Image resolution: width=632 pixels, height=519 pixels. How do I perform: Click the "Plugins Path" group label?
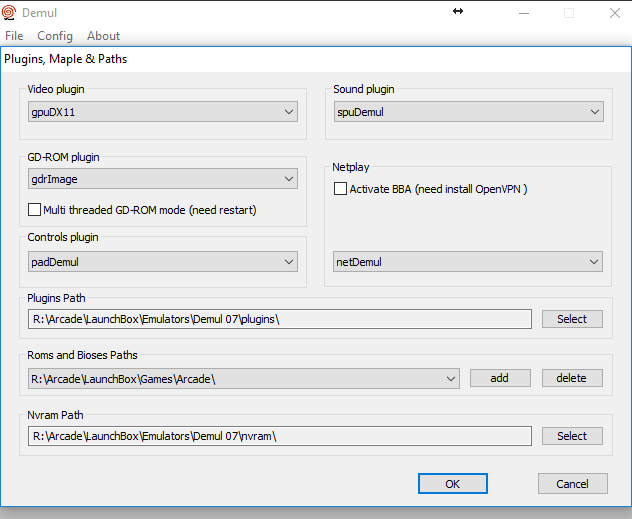click(56, 298)
